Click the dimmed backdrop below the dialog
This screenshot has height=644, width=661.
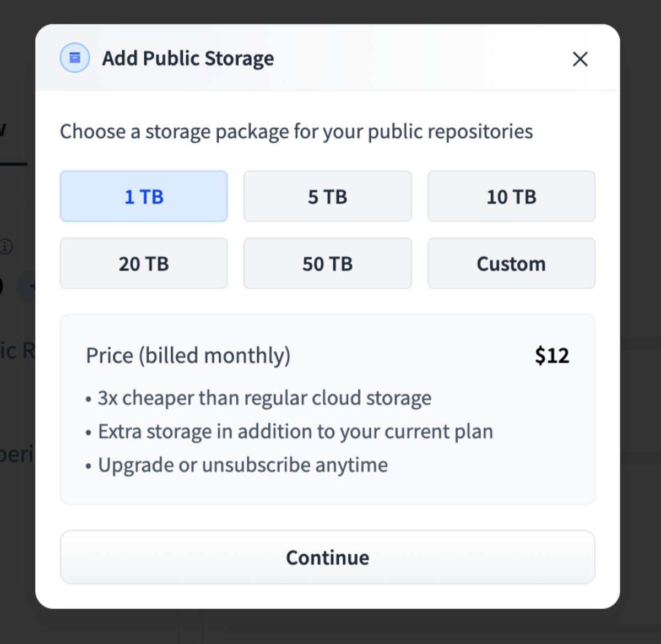click(330, 627)
